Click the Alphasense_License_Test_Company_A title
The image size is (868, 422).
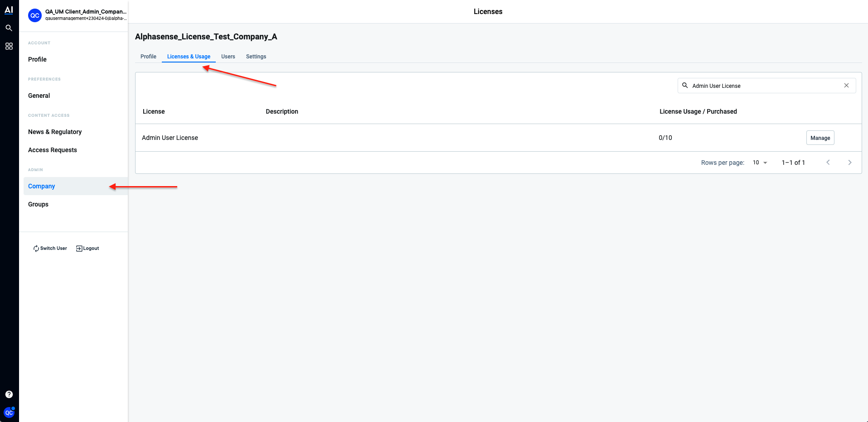pos(206,37)
